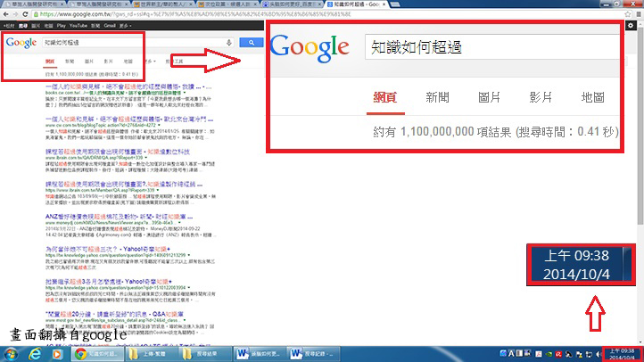Open the 上傳-繁體 folder in the taskbar
644x362 pixels.
coord(151,353)
